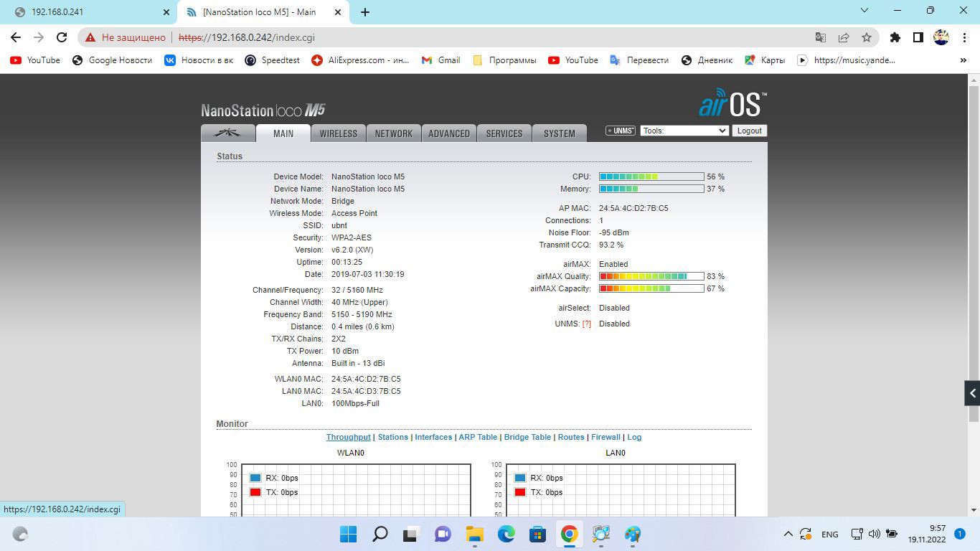The image size is (980, 551).
Task: Go to the ADVANCED tab
Action: click(449, 133)
